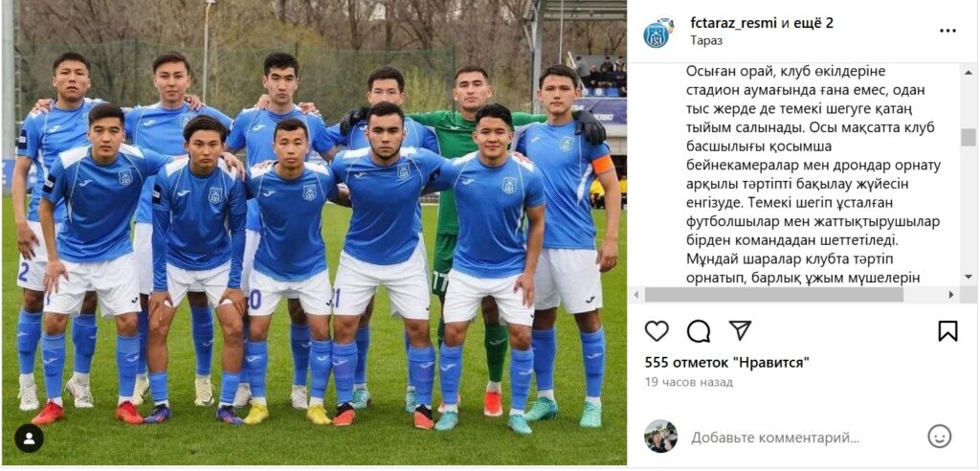This screenshot has height=471, width=980.
Task: Click the Добавьте комментарий input field
Action: point(775,437)
